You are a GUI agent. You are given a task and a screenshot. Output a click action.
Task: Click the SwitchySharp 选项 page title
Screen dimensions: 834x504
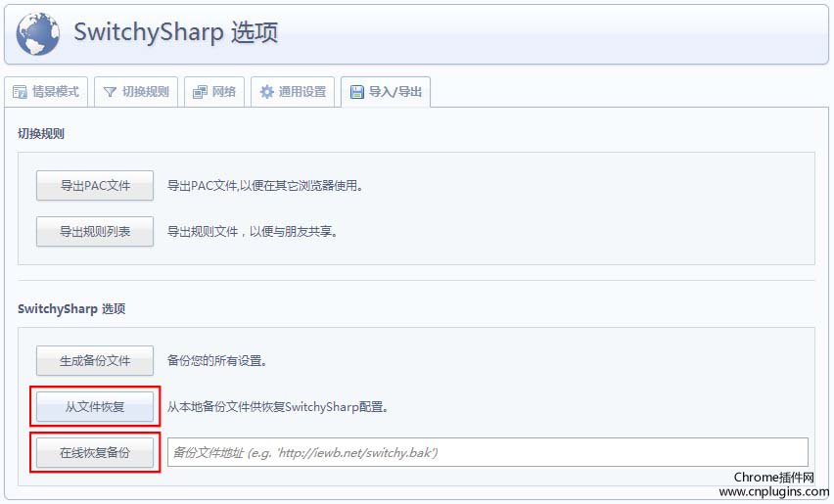click(x=176, y=32)
